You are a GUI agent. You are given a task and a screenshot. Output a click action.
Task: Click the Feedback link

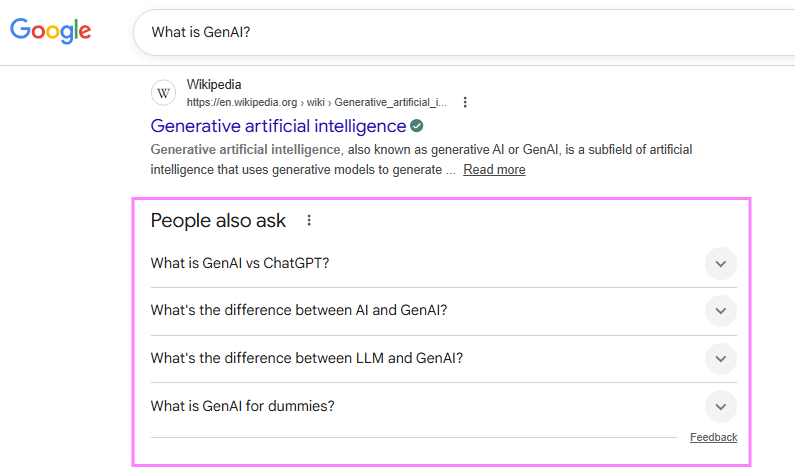click(713, 437)
